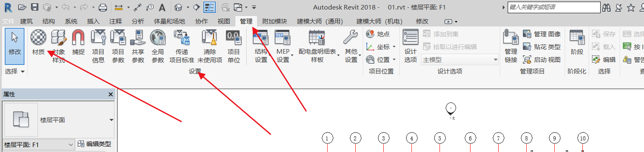Click grid bubble number 1
The height and width of the screenshot is (152, 644).
[x=327, y=138]
